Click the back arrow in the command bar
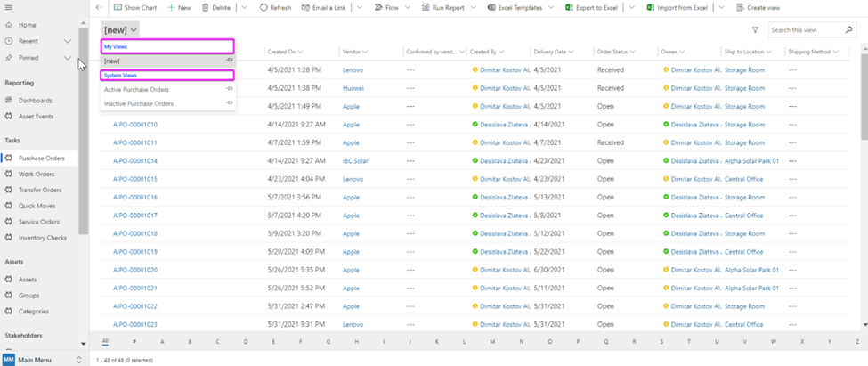This screenshot has height=366, width=868. pyautogui.click(x=99, y=7)
